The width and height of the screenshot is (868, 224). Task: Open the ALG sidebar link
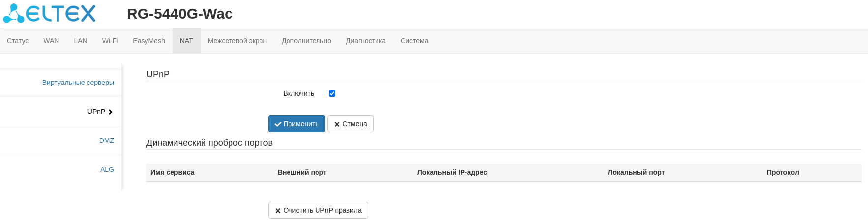[107, 169]
